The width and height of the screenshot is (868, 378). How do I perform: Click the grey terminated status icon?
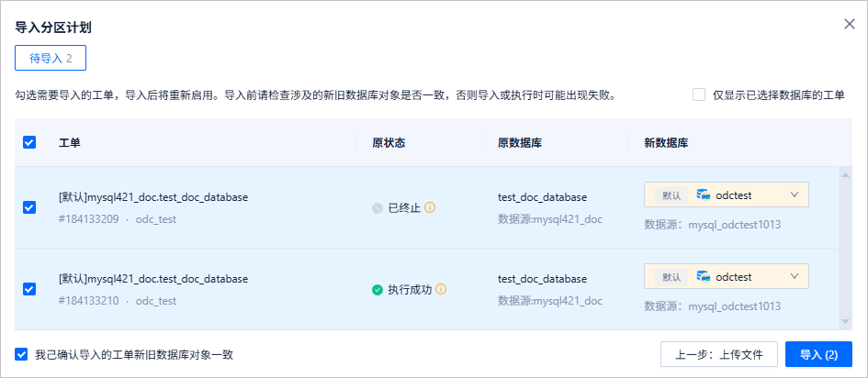378,208
